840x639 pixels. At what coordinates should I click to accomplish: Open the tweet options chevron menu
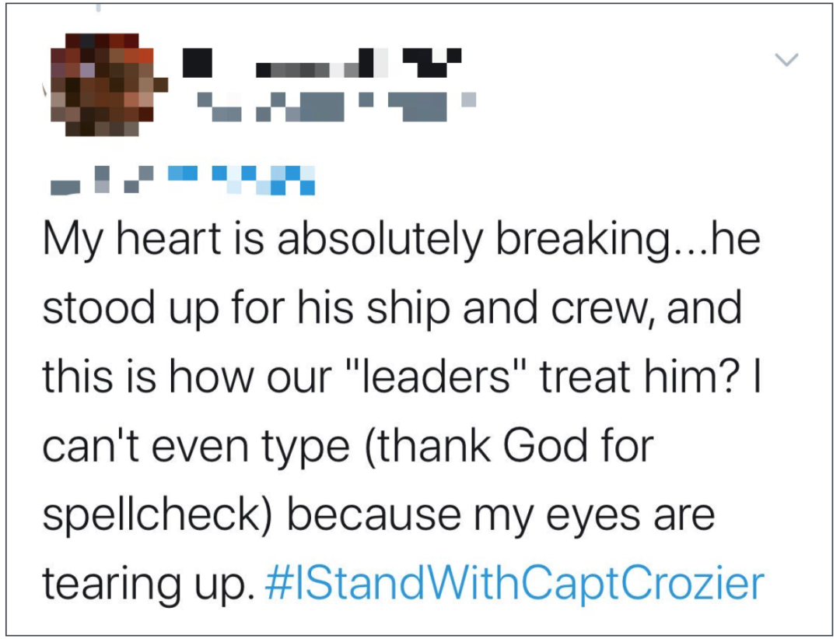pyautogui.click(x=786, y=59)
